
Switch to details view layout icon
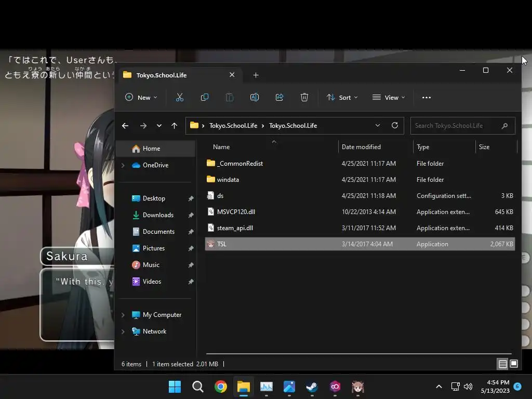click(502, 364)
